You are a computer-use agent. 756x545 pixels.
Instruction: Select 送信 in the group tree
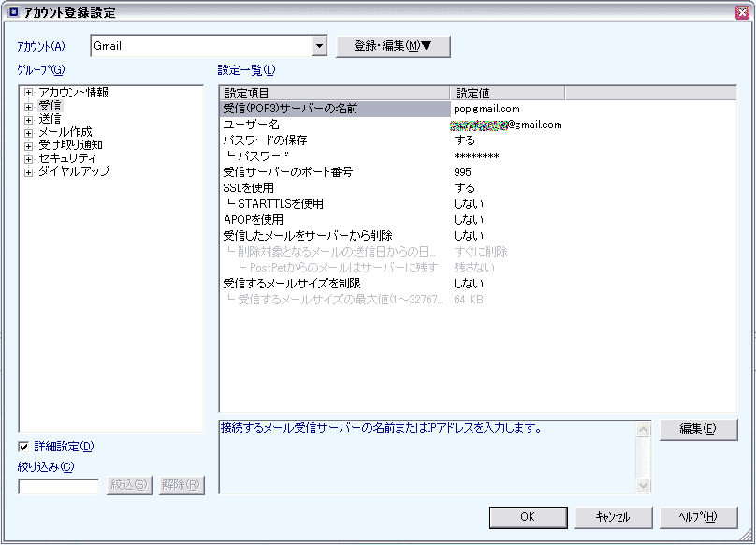[50, 119]
